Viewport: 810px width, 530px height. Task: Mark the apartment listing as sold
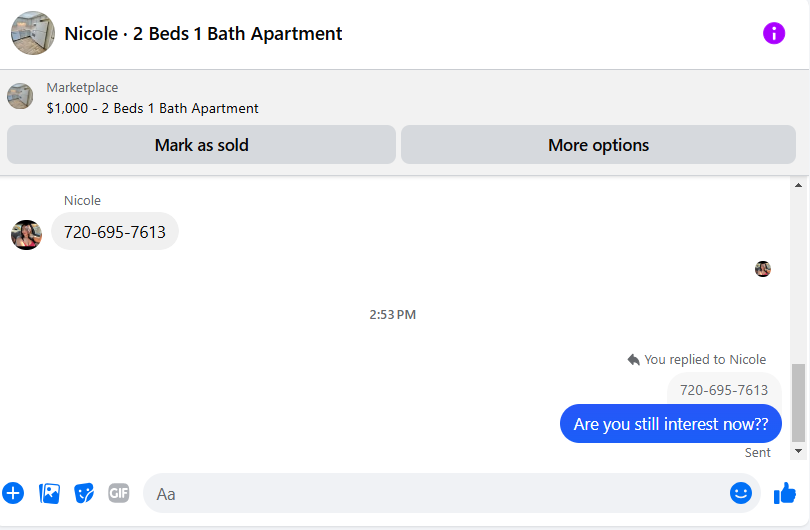tap(201, 145)
